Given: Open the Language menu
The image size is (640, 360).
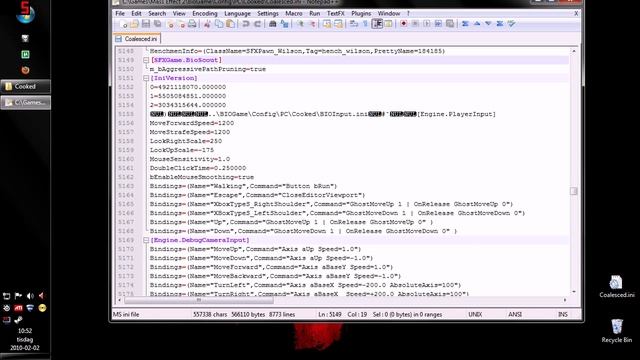Looking at the screenshot, I should [x=237, y=13].
